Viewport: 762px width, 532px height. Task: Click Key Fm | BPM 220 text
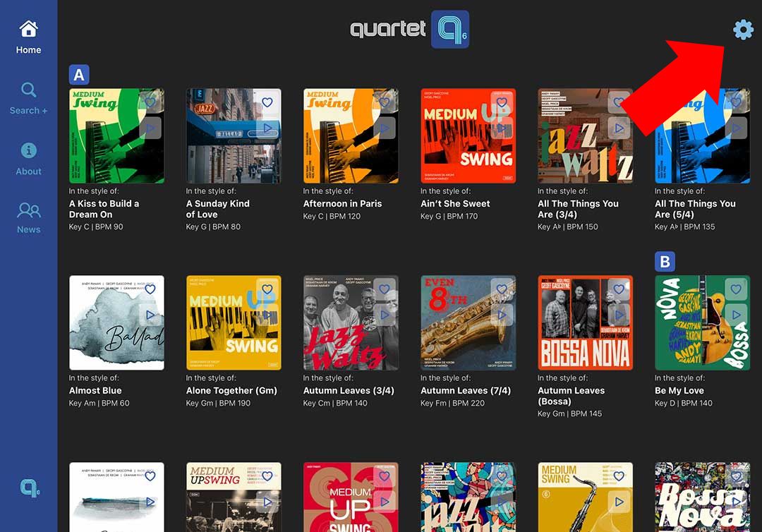(x=452, y=403)
